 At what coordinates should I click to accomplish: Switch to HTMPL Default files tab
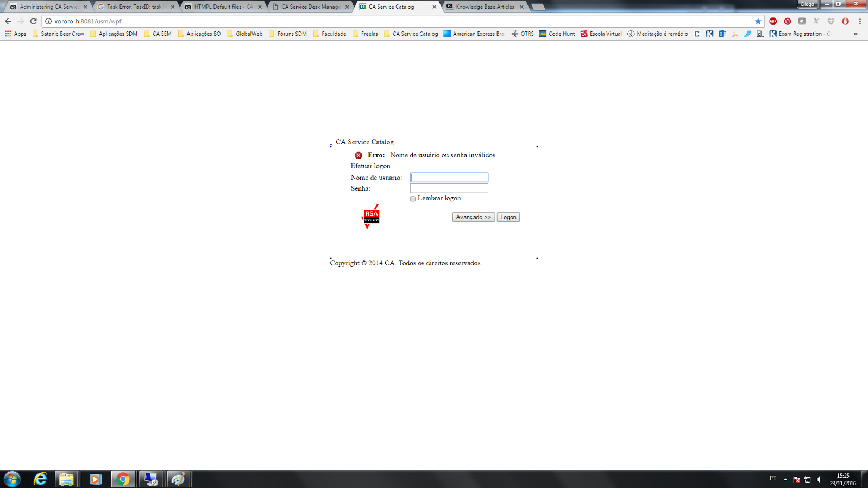click(223, 7)
